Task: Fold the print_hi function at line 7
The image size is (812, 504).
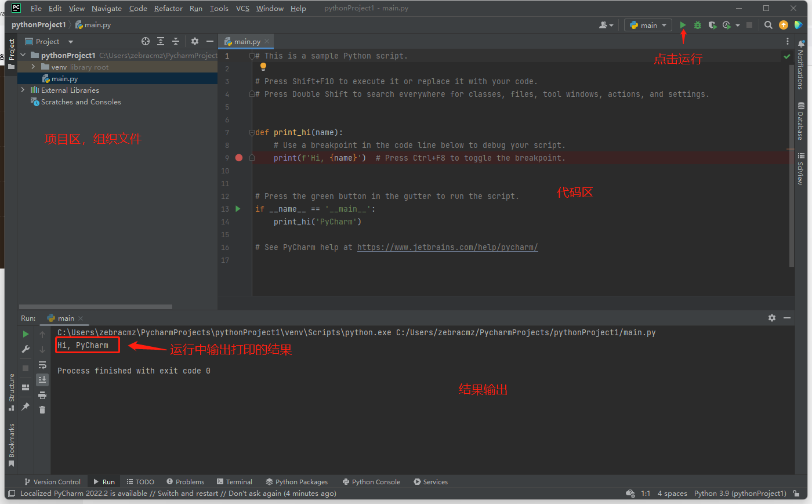Action: pyautogui.click(x=252, y=132)
